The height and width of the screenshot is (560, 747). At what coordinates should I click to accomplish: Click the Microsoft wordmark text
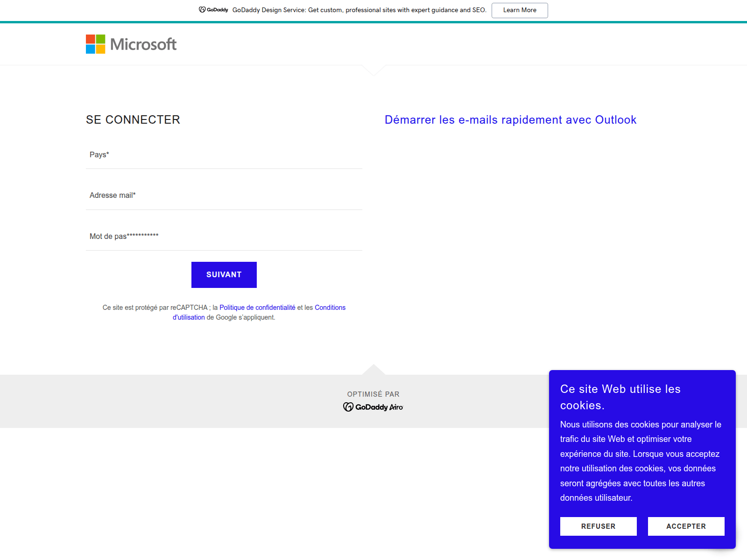click(x=143, y=44)
